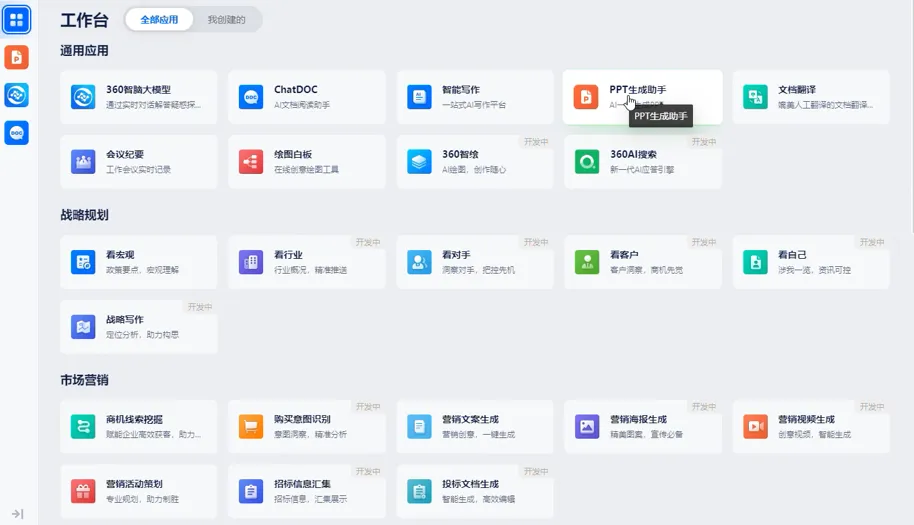The height and width of the screenshot is (525, 914).
Task: Open the 文档翻译 title link
Action: click(797, 90)
